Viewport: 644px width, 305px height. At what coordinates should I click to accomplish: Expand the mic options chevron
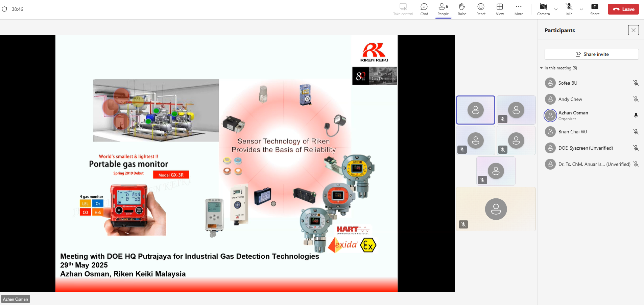[x=581, y=9]
